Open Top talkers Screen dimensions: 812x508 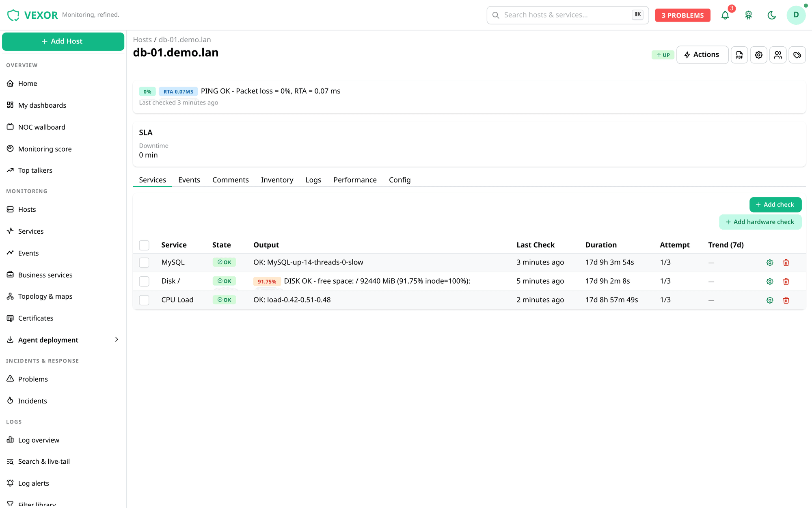click(63, 170)
